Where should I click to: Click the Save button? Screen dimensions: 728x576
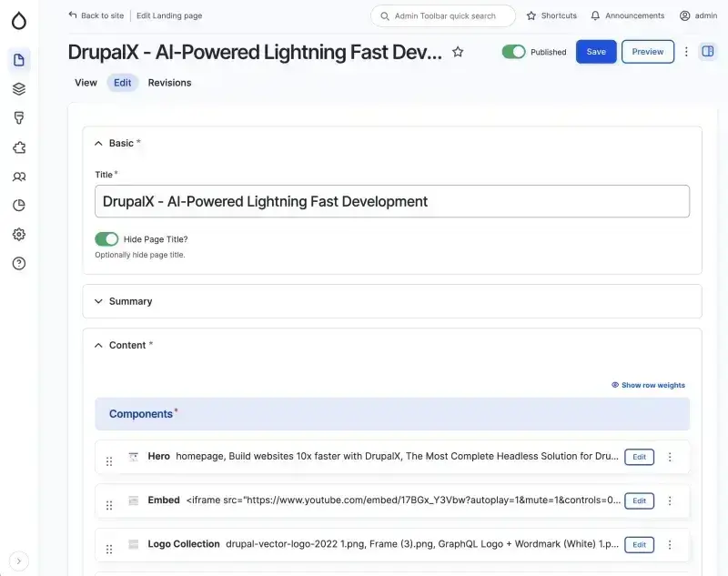(x=596, y=52)
